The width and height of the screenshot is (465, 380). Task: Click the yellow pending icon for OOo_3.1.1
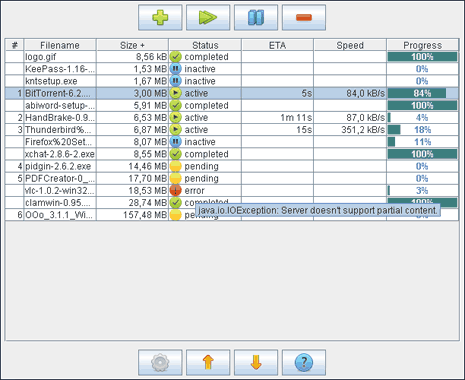tap(176, 215)
